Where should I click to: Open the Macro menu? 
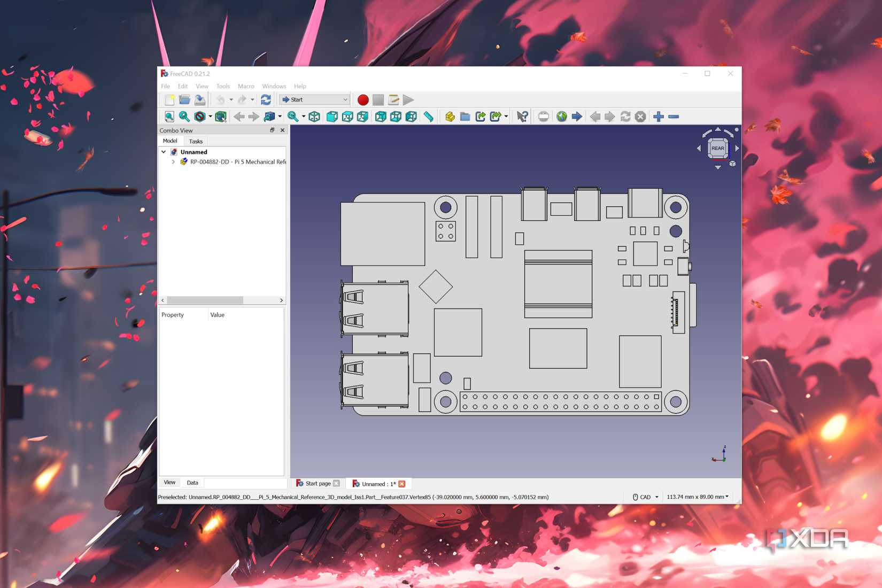pyautogui.click(x=246, y=86)
